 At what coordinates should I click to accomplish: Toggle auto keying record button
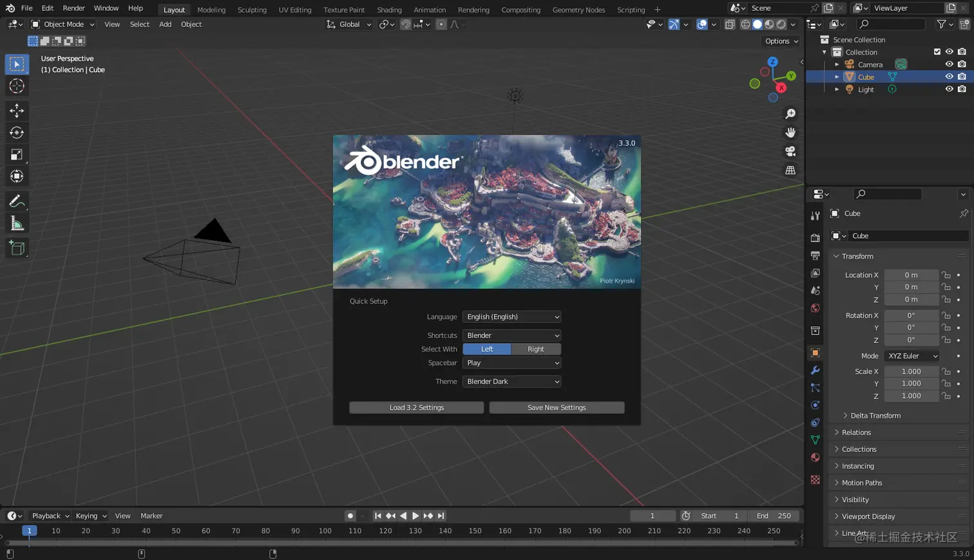coord(350,516)
